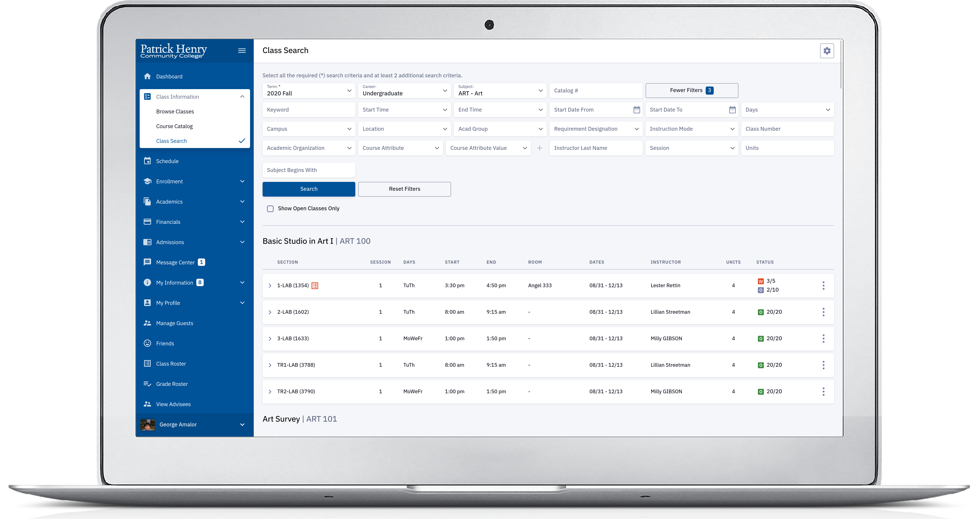
Task: Open the Days dropdown
Action: pos(787,110)
